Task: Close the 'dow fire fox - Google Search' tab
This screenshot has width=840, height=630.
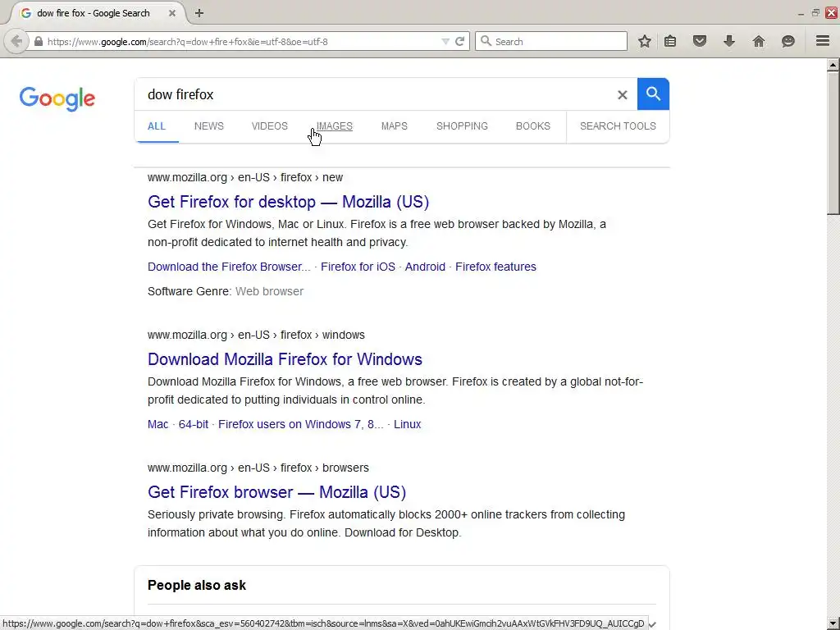Action: pyautogui.click(x=172, y=13)
